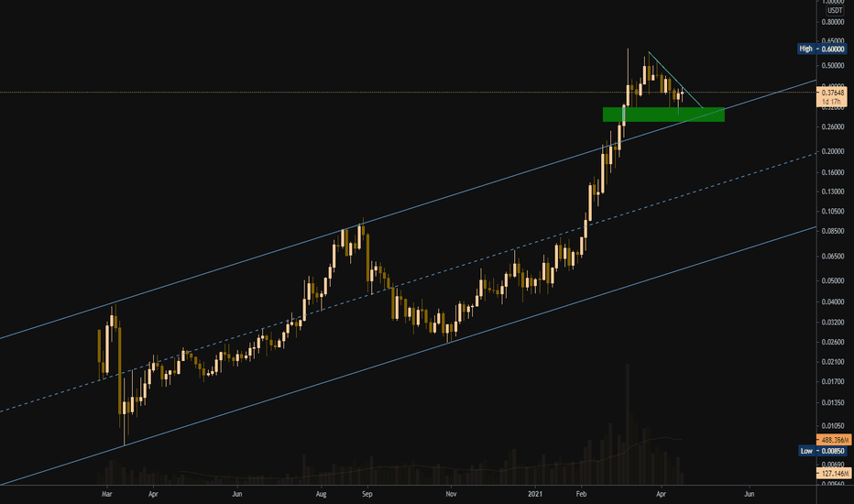The width and height of the screenshot is (854, 504).
Task: Click the Aug label on time axis
Action: (x=321, y=494)
